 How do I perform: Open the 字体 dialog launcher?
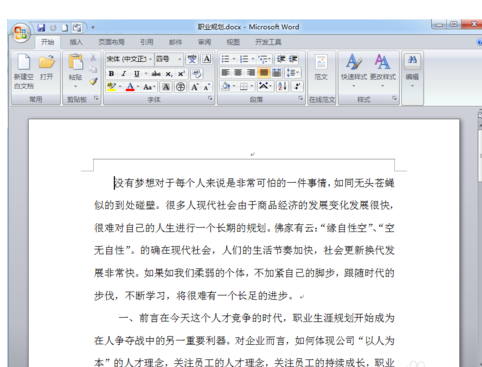pyautogui.click(x=210, y=98)
